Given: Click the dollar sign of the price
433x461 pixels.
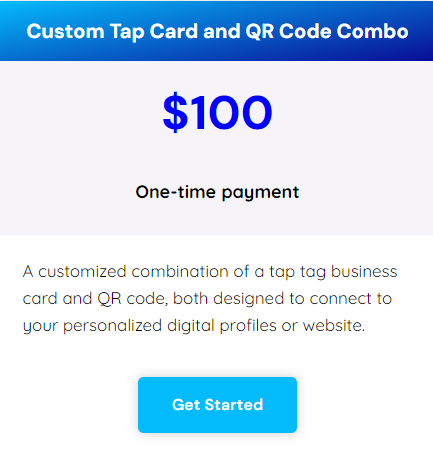Looking at the screenshot, I should [x=175, y=113].
